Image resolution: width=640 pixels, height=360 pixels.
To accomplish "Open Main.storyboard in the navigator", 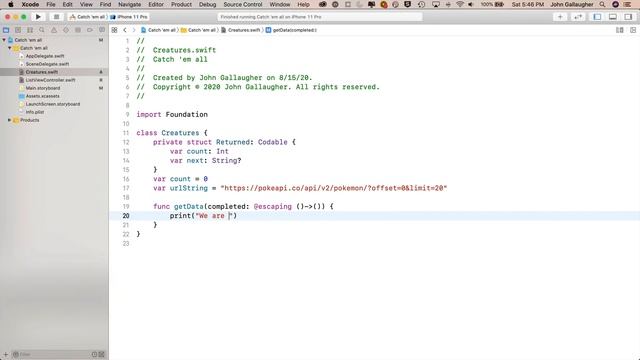I will [x=43, y=88].
